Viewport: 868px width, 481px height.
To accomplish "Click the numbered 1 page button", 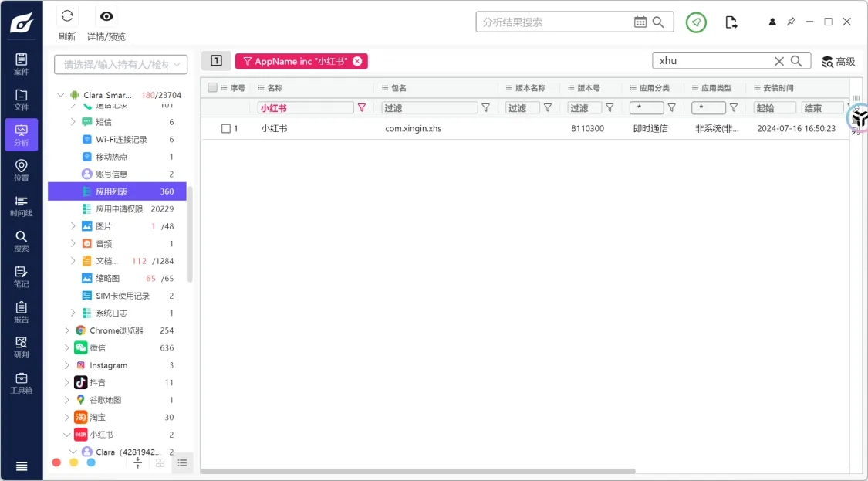I will point(216,61).
